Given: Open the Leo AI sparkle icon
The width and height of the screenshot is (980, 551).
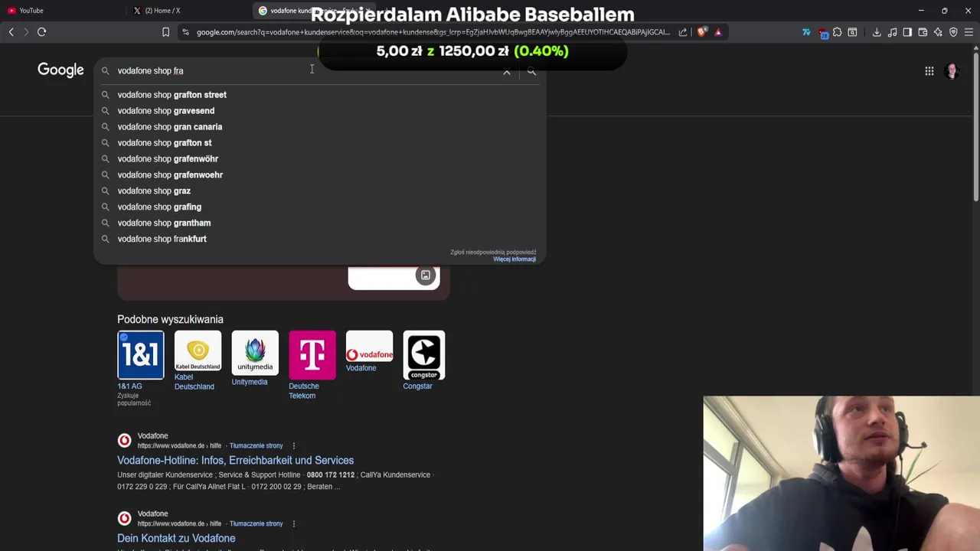Looking at the screenshot, I should click(x=938, y=32).
